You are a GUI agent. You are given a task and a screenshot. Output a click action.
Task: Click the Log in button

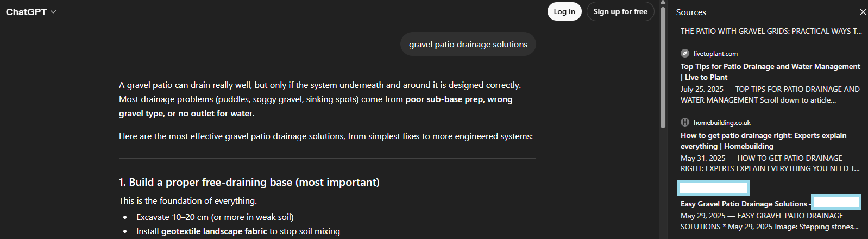(564, 11)
